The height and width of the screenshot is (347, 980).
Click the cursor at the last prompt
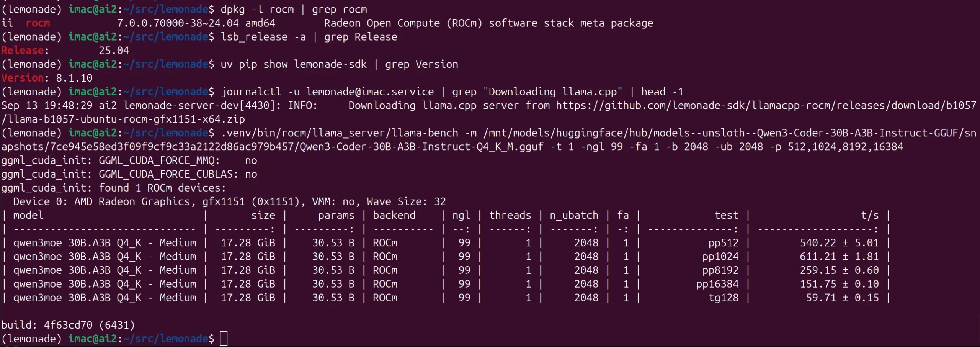224,339
